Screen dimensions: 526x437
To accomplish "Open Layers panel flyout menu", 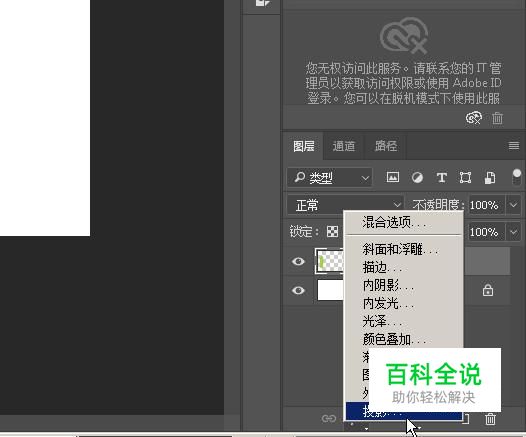I will click(x=514, y=146).
